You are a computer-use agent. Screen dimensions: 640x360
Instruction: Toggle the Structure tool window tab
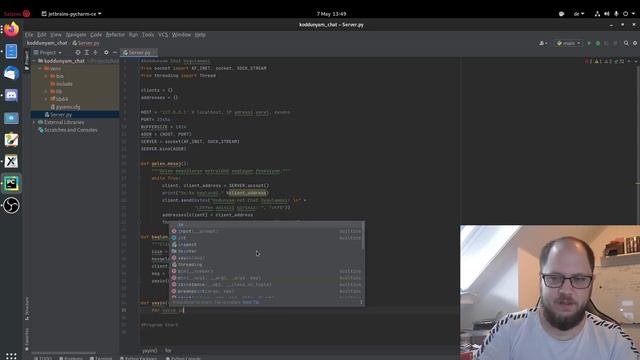(27, 309)
